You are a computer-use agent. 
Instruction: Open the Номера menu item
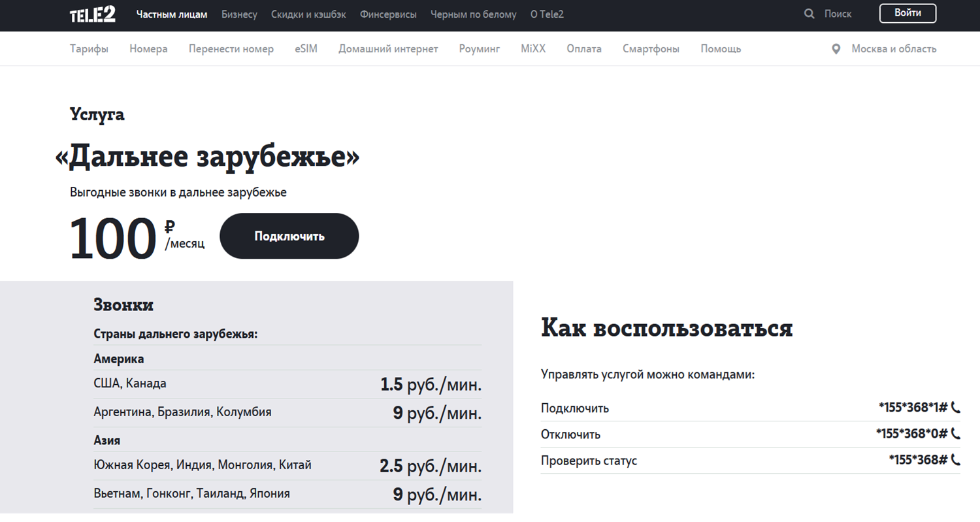point(148,49)
